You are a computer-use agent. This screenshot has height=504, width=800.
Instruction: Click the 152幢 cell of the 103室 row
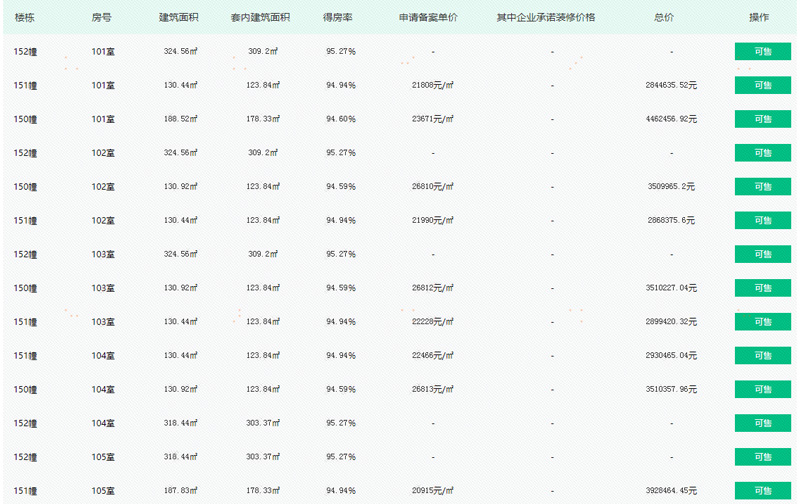[26, 254]
